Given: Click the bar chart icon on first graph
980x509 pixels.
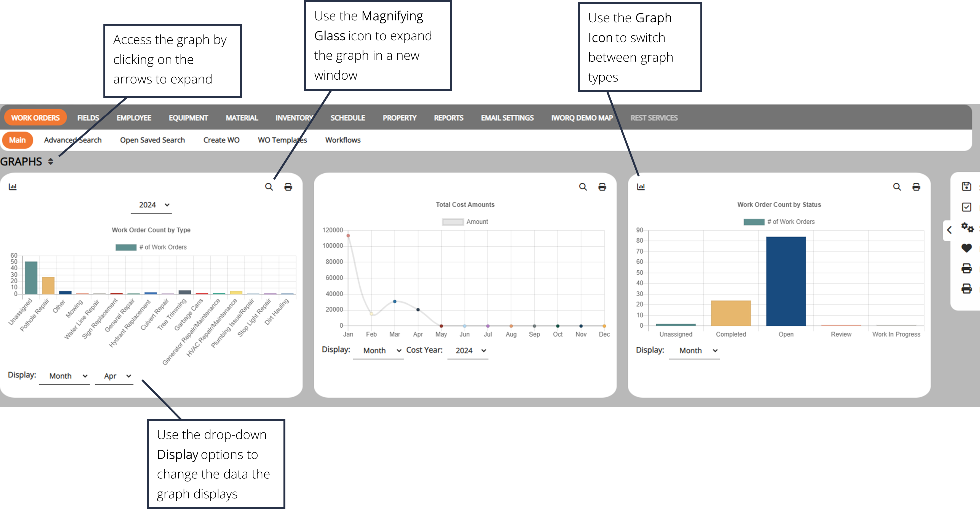Looking at the screenshot, I should [12, 187].
